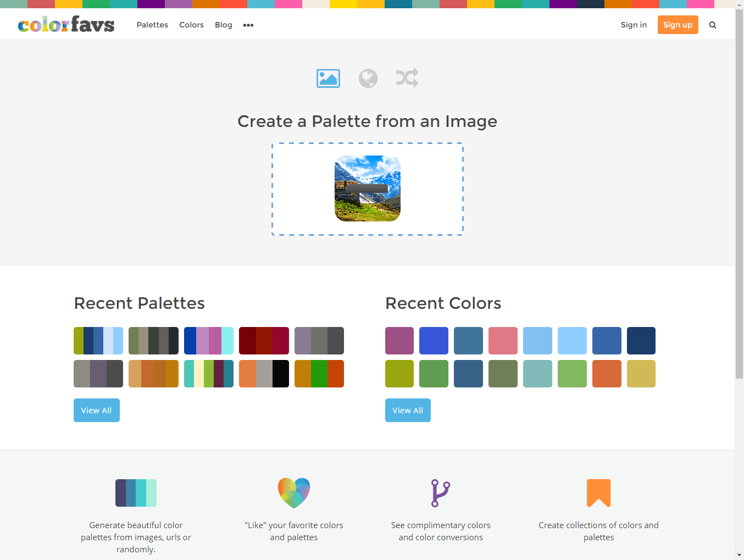The width and height of the screenshot is (744, 560).
Task: Open the dark red palette swatch
Action: 264,341
